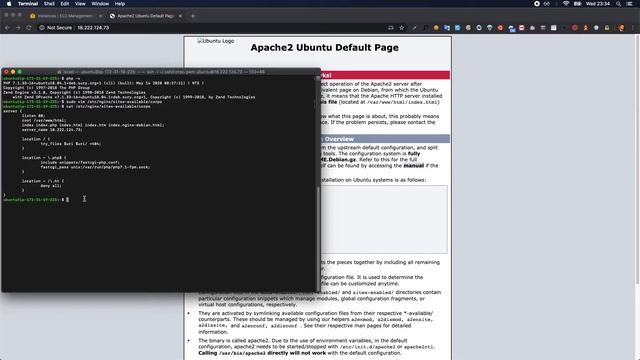Viewport: 640px width, 360px height.
Task: Click the 'server_name 18.222.124.73' line
Action: (x=52, y=130)
